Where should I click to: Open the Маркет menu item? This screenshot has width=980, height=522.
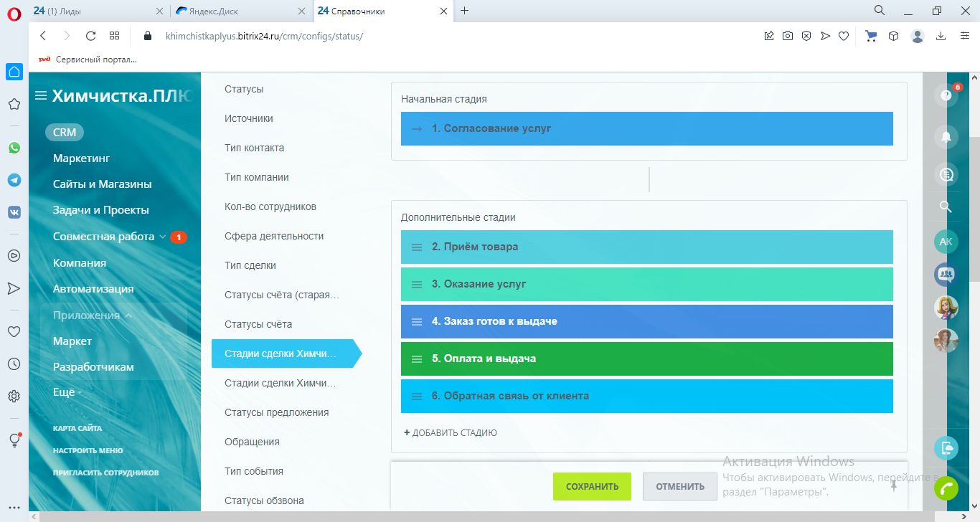[x=72, y=341]
